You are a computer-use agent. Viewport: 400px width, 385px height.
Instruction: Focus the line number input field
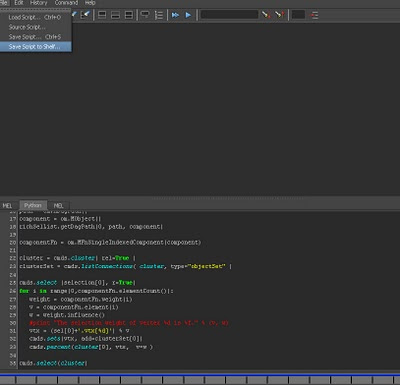tap(298, 15)
